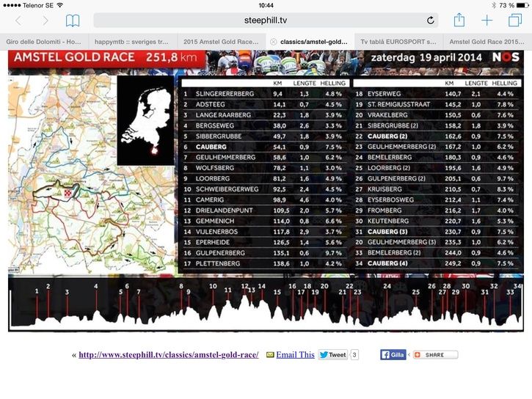The image size is (532, 399).
Task: Reload page using refresh icon
Action: tap(430, 21)
